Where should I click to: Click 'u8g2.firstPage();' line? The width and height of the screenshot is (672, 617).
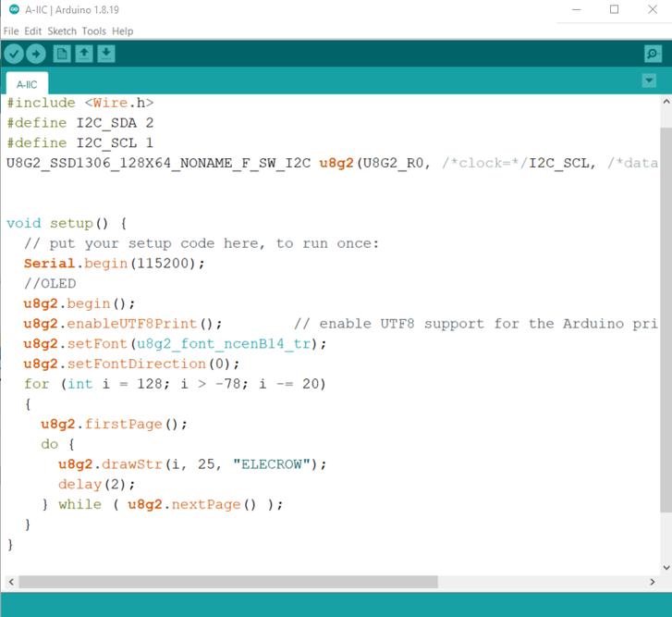(x=114, y=424)
